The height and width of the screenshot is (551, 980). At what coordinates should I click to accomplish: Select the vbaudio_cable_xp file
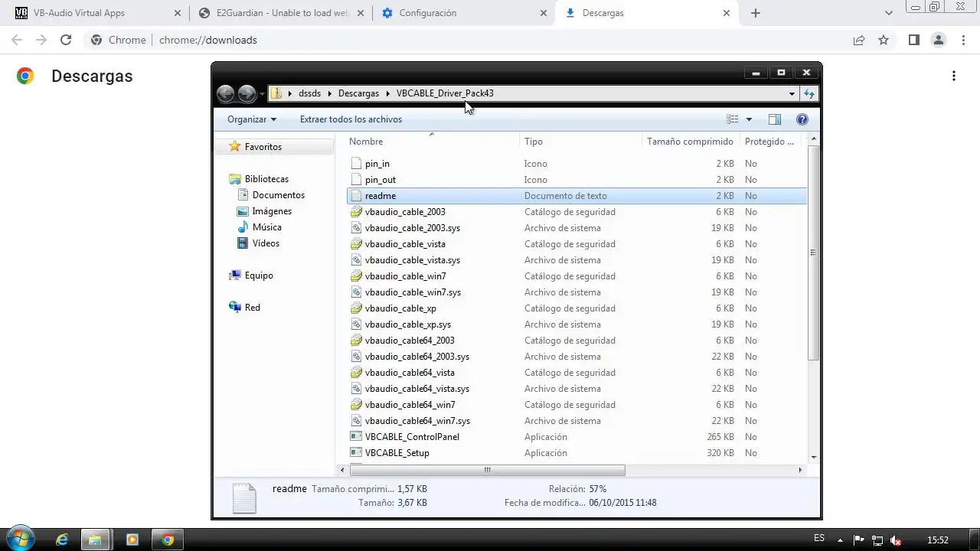click(x=400, y=308)
